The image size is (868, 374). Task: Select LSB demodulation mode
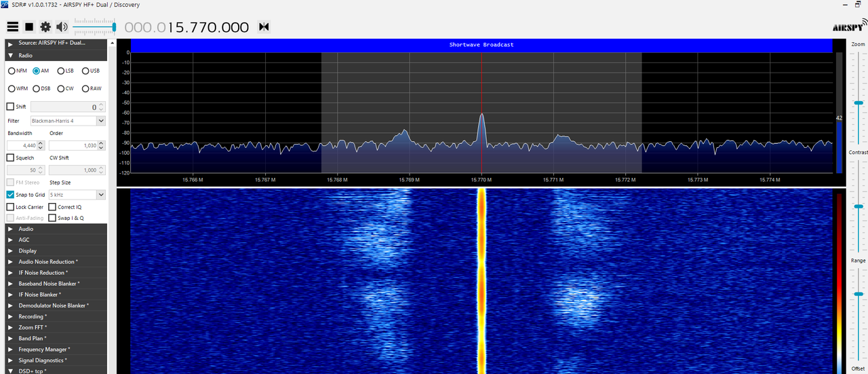(66, 71)
